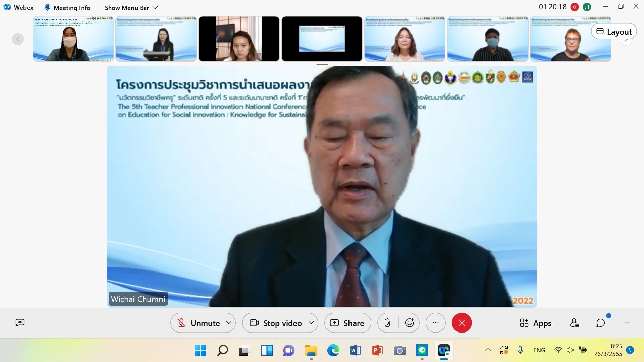Select thumbnail of woman with dark background
The width and height of the screenshot is (644, 362).
coord(239,39)
